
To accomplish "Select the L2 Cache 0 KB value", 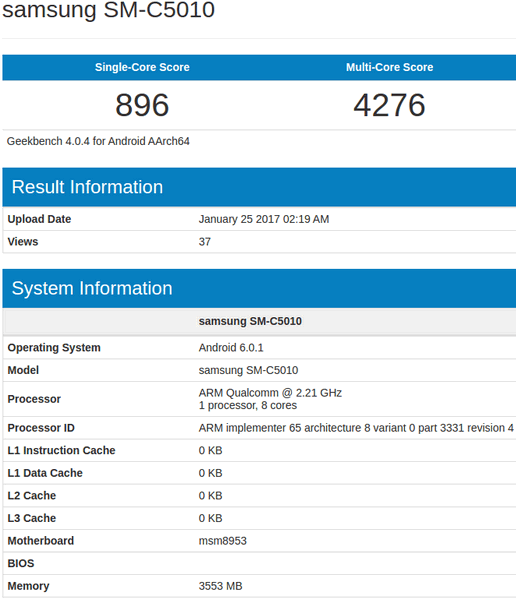I will coord(211,496).
